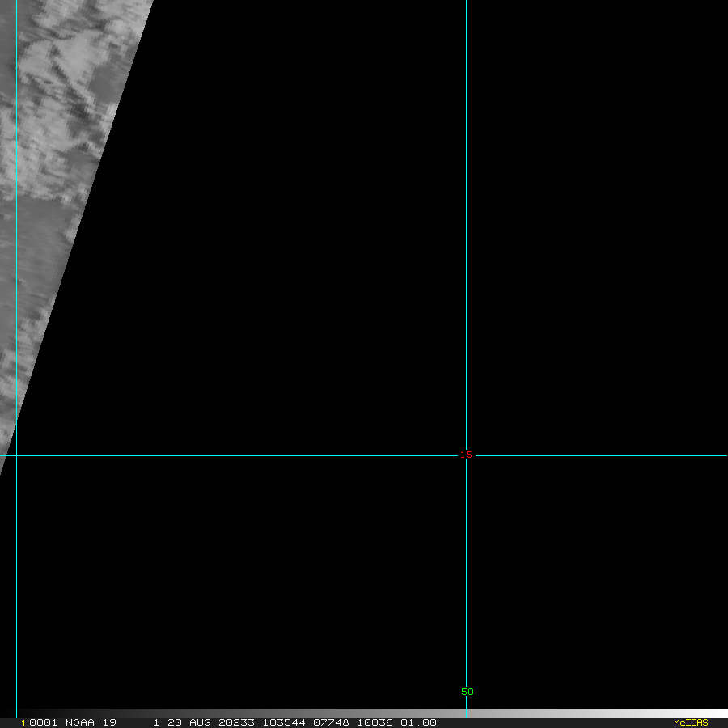The height and width of the screenshot is (728, 728).
Task: Click the horizontal latitude line on right side
Action: pos(607,455)
